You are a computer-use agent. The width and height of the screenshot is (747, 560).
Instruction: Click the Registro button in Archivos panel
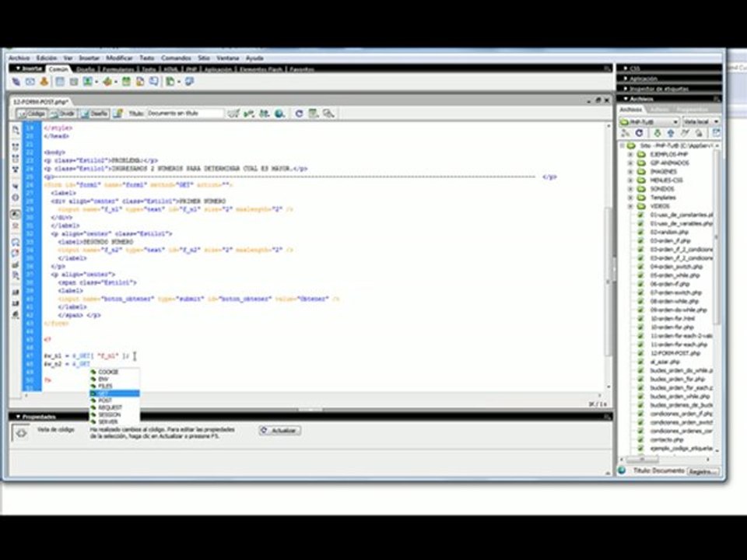click(x=703, y=471)
